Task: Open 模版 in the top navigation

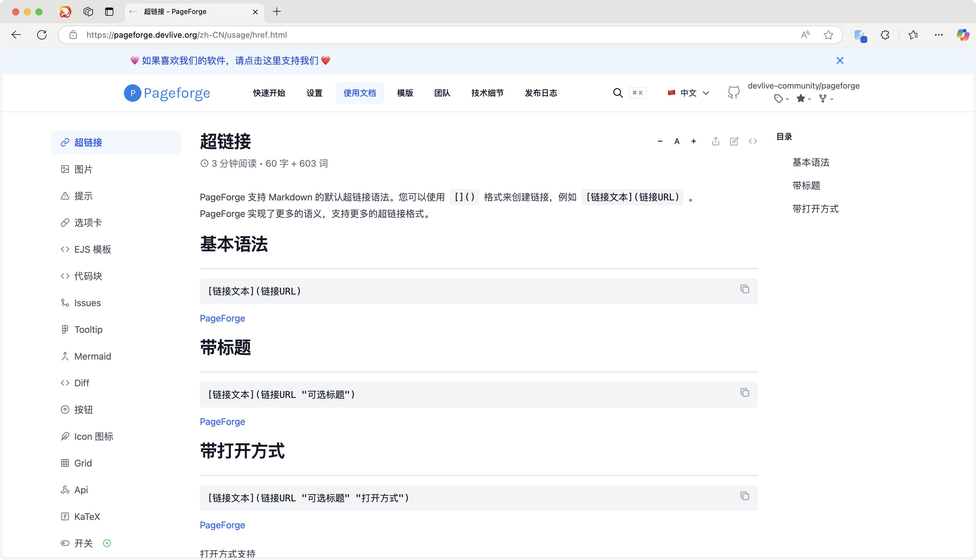Action: 405,93
